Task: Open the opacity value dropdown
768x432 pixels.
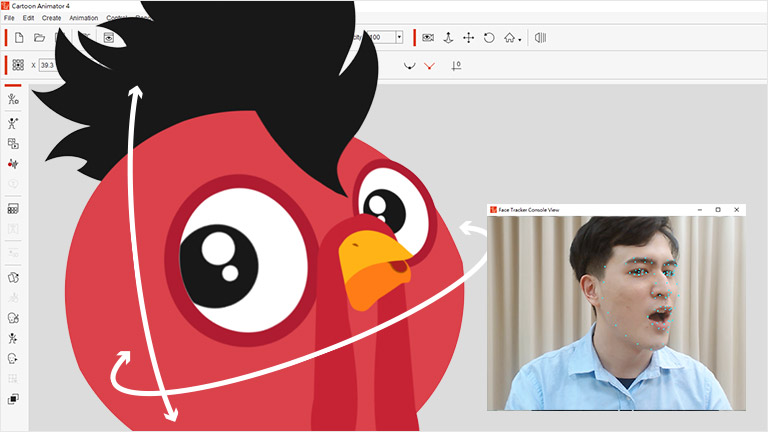Action: pyautogui.click(x=399, y=38)
